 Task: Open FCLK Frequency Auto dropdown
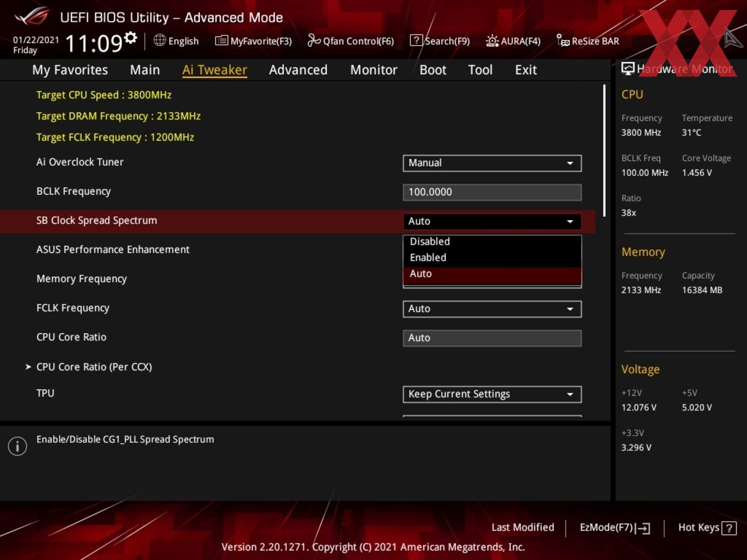pos(492,309)
